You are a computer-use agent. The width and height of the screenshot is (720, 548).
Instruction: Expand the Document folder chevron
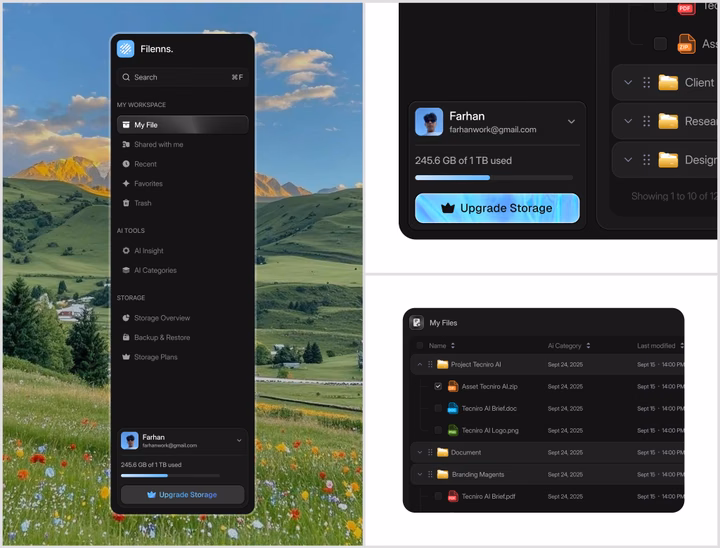coord(419,452)
